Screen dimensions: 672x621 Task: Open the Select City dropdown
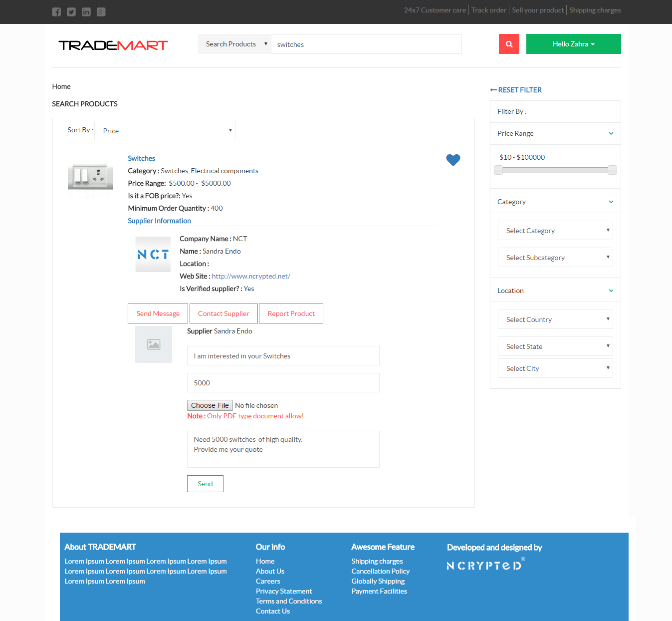click(555, 368)
